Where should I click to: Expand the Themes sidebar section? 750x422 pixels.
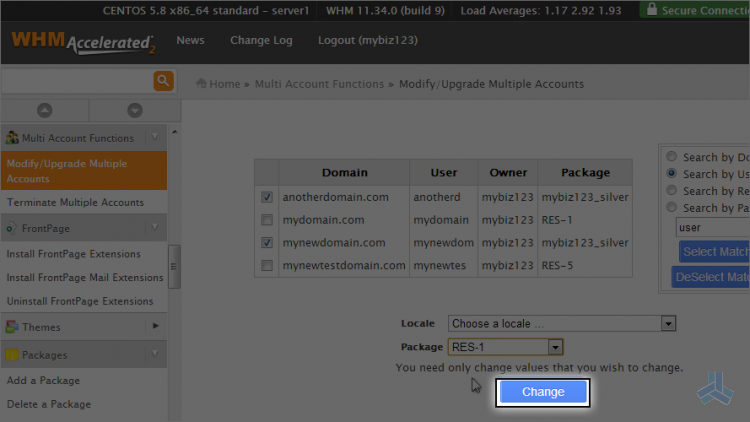tap(155, 327)
